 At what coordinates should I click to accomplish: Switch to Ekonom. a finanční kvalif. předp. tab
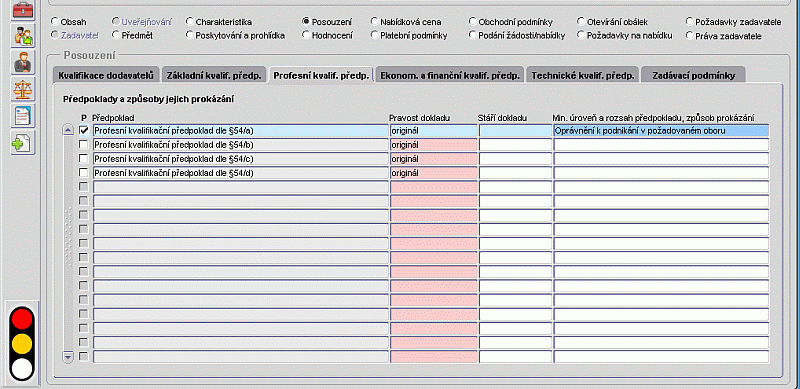coord(450,75)
